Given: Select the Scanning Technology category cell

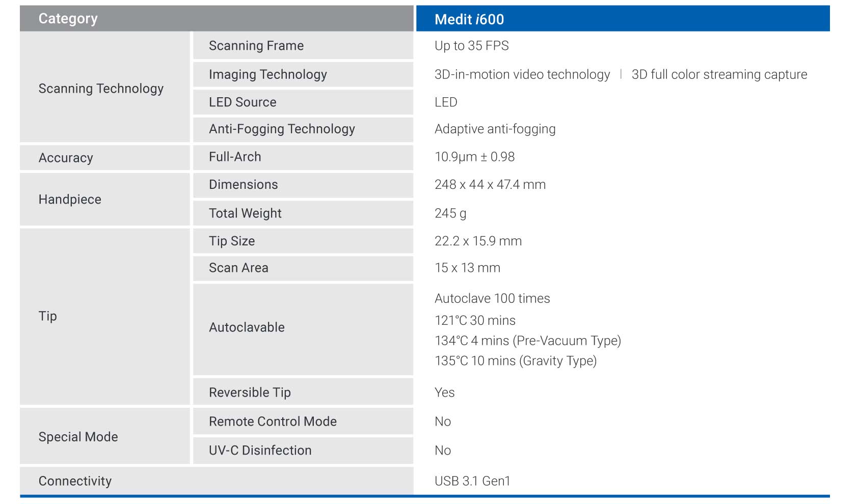Looking at the screenshot, I should [104, 87].
